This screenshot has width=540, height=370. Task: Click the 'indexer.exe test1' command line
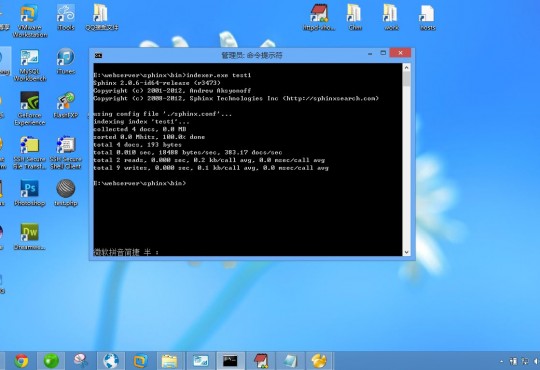pyautogui.click(x=172, y=75)
